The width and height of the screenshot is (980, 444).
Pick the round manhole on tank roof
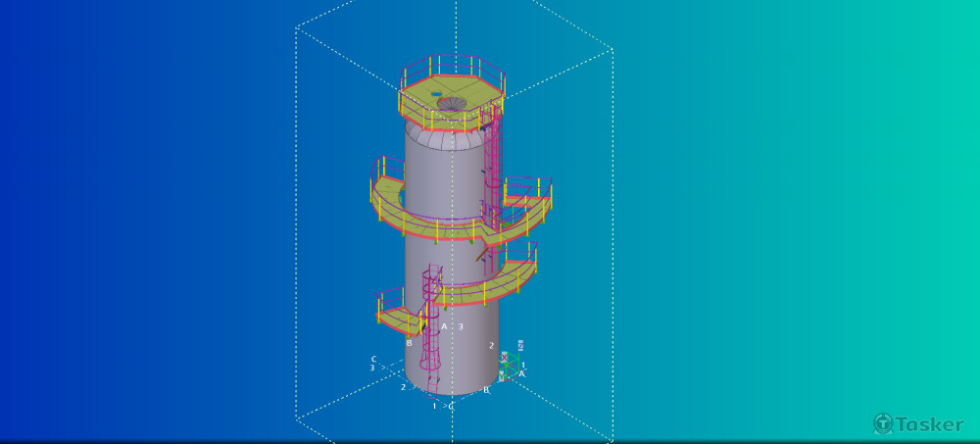(x=451, y=104)
